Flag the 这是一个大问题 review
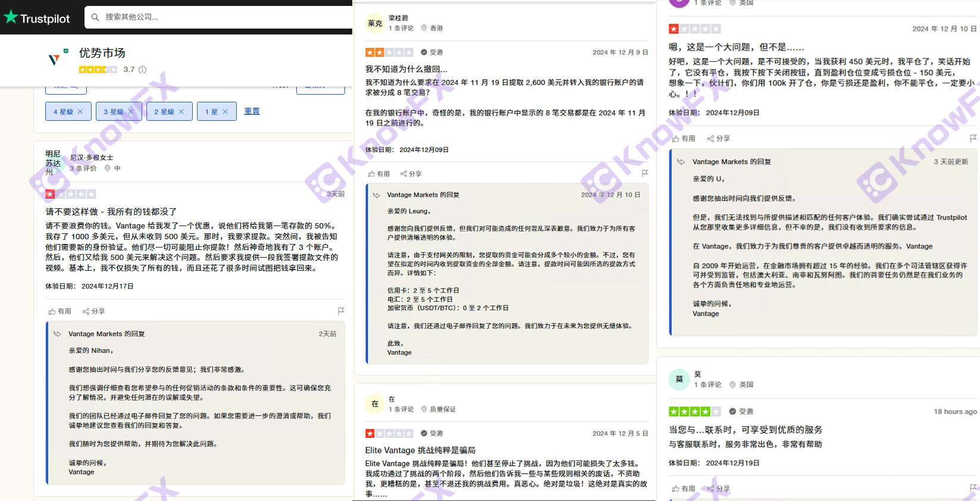Screen dimensions: 980x501 coord(973,138)
